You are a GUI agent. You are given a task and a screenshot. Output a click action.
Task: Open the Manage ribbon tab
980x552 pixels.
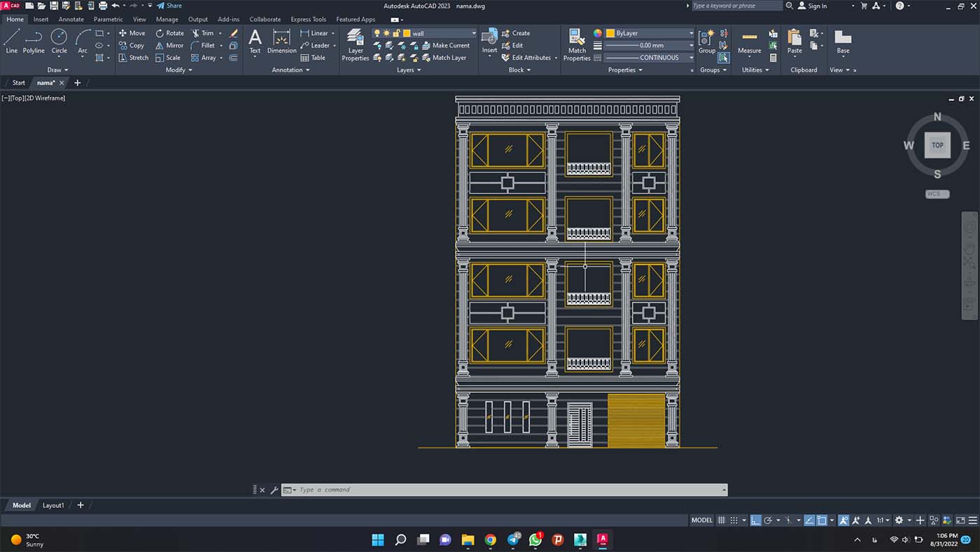[167, 20]
